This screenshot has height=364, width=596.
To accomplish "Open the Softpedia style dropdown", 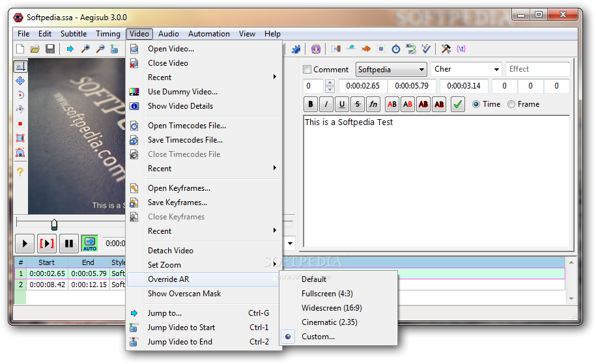I will pos(391,70).
